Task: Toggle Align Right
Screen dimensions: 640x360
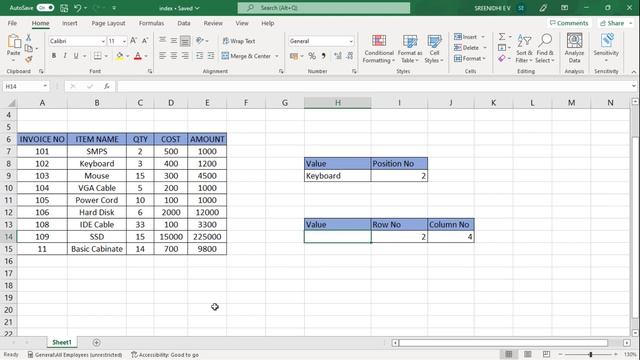Action: (185, 56)
